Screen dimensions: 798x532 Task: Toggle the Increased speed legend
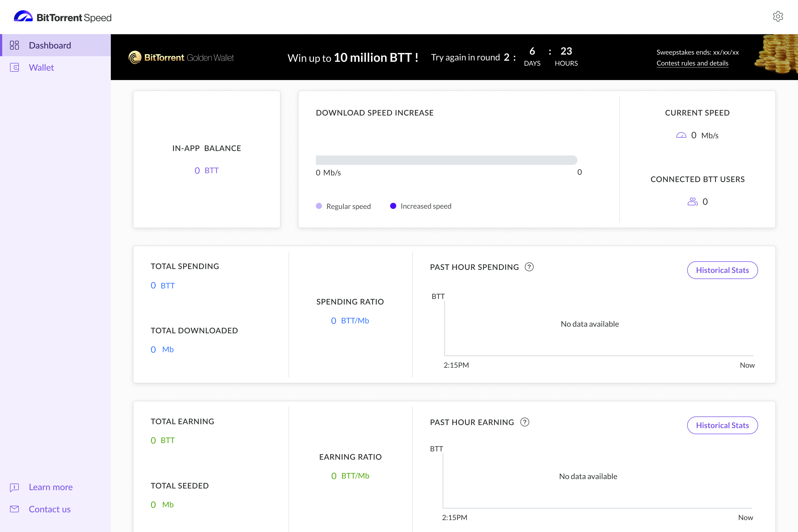click(x=420, y=206)
